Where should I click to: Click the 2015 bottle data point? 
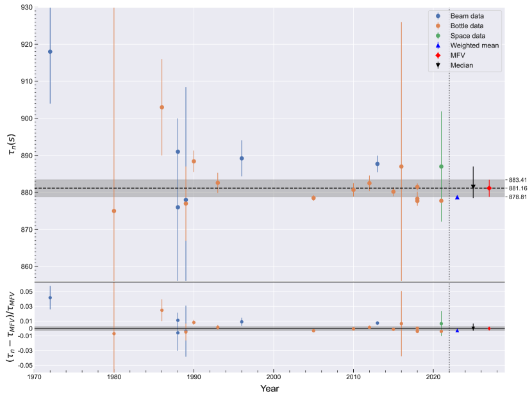tap(394, 191)
